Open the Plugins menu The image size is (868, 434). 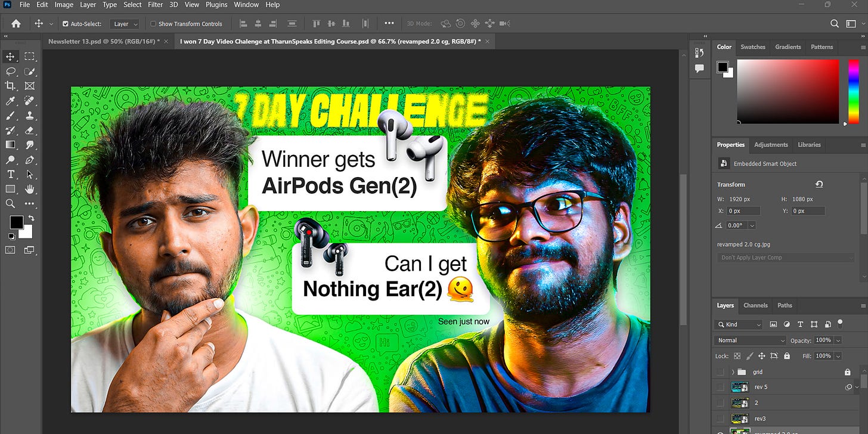[216, 5]
